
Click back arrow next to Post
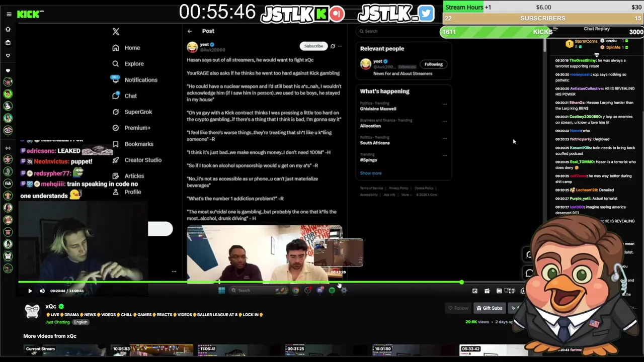coord(190,31)
